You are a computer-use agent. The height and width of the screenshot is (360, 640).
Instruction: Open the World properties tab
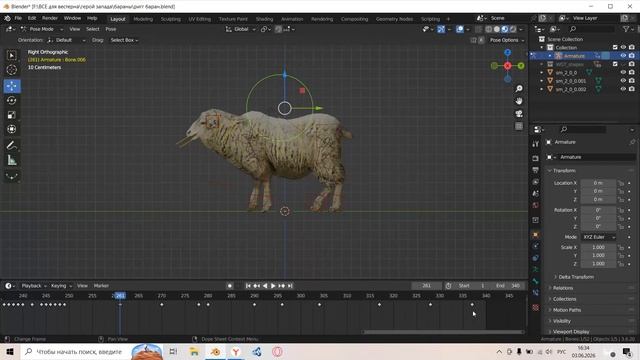click(536, 205)
